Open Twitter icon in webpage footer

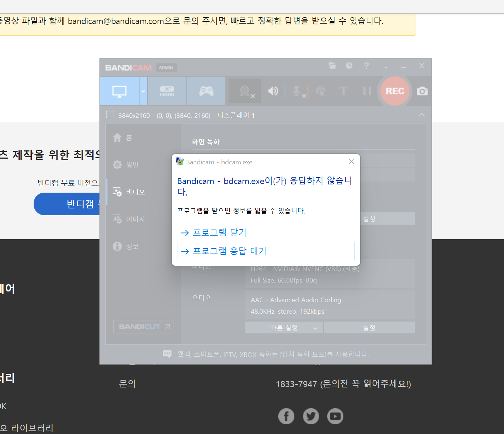tap(311, 416)
